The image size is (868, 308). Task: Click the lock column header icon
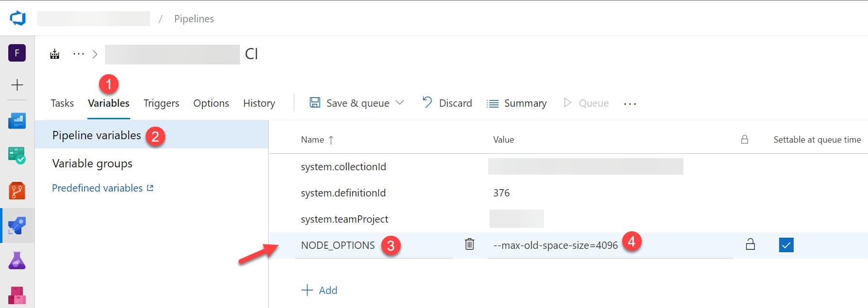tap(744, 140)
